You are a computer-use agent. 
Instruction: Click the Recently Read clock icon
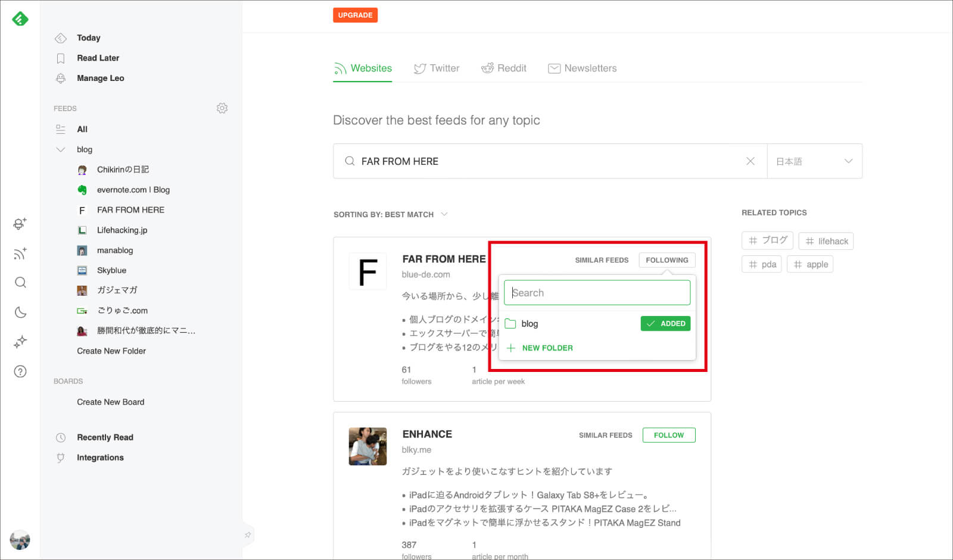(60, 438)
